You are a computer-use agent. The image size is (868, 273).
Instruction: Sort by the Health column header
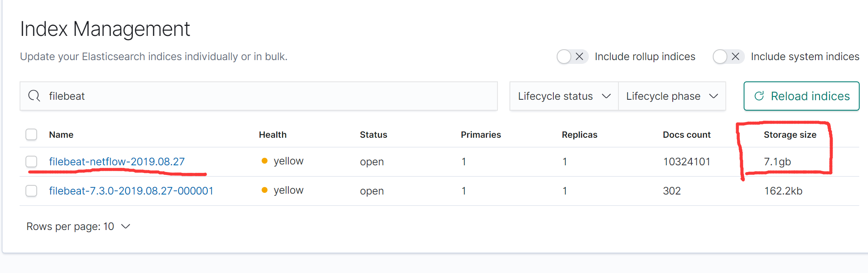tap(273, 134)
